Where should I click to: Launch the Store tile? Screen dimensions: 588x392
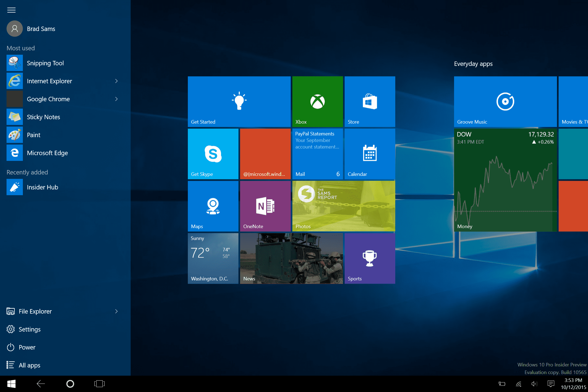coord(370,102)
